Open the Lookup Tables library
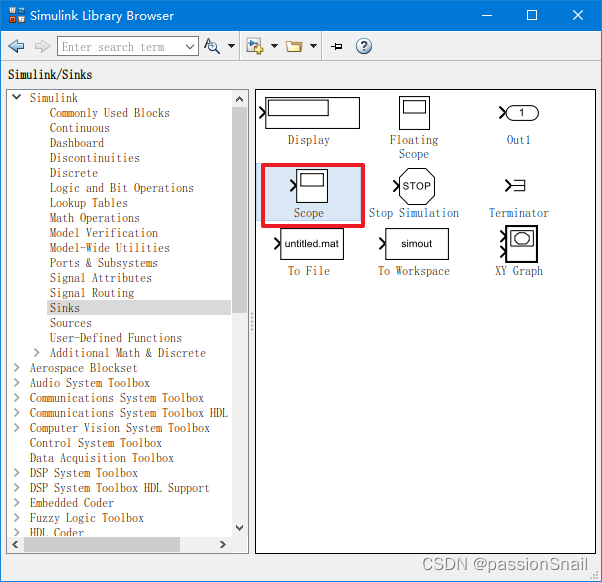This screenshot has width=602, height=582. pos(89,203)
